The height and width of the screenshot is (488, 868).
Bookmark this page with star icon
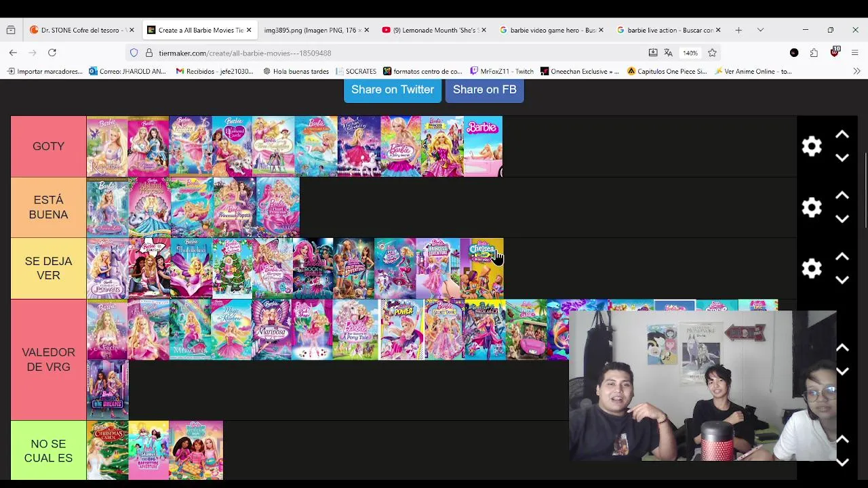(x=712, y=53)
